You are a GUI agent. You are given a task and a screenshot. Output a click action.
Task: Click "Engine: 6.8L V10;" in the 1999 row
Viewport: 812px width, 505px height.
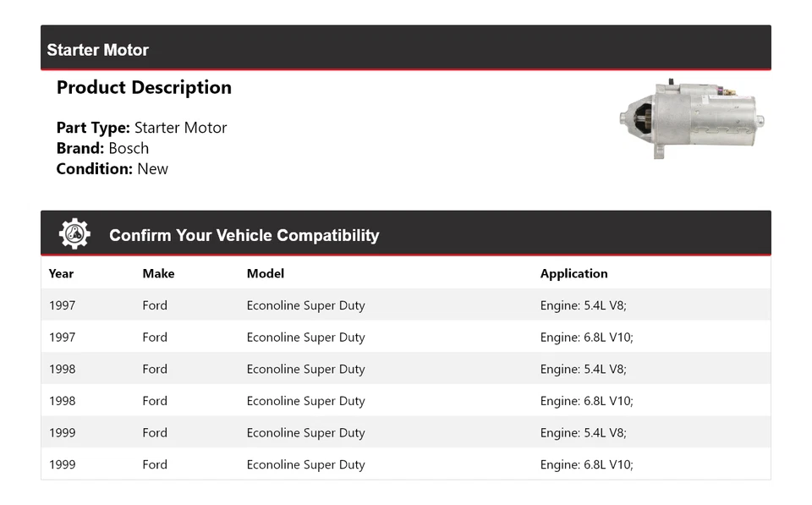click(586, 464)
